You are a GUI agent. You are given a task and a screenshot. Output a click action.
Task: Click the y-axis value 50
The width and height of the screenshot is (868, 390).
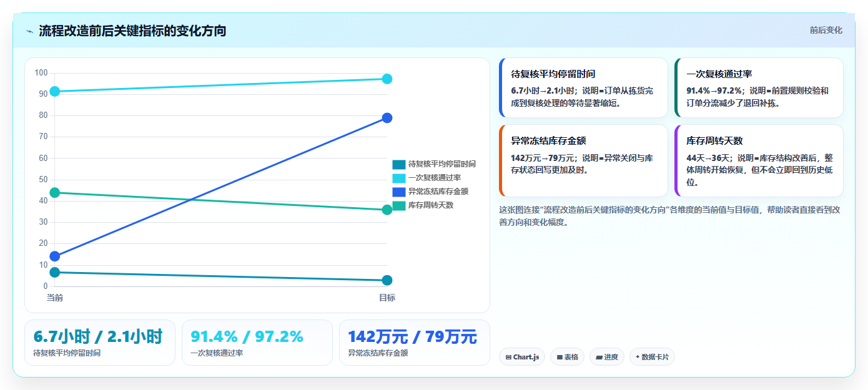coord(43,180)
